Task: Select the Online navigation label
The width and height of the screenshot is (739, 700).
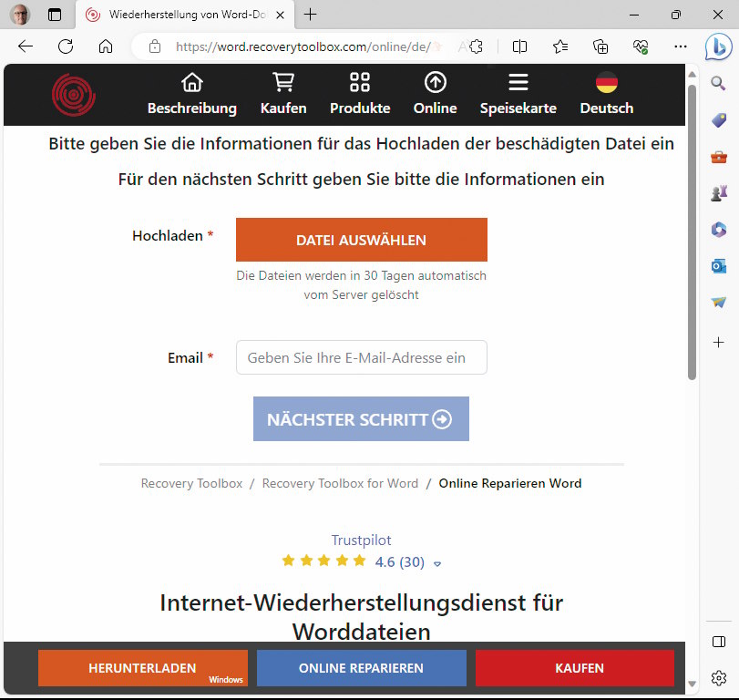Action: (x=435, y=108)
